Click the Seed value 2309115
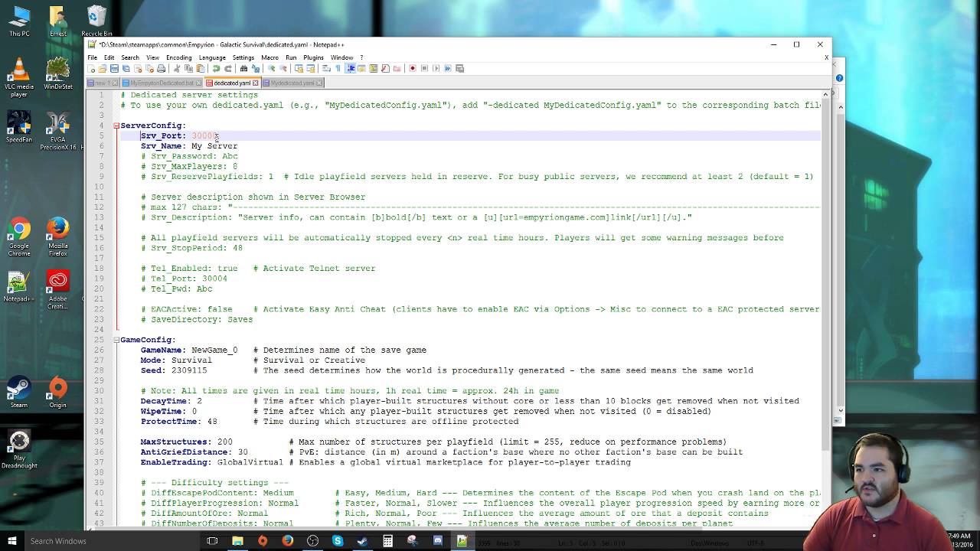The image size is (980, 551). 189,370
